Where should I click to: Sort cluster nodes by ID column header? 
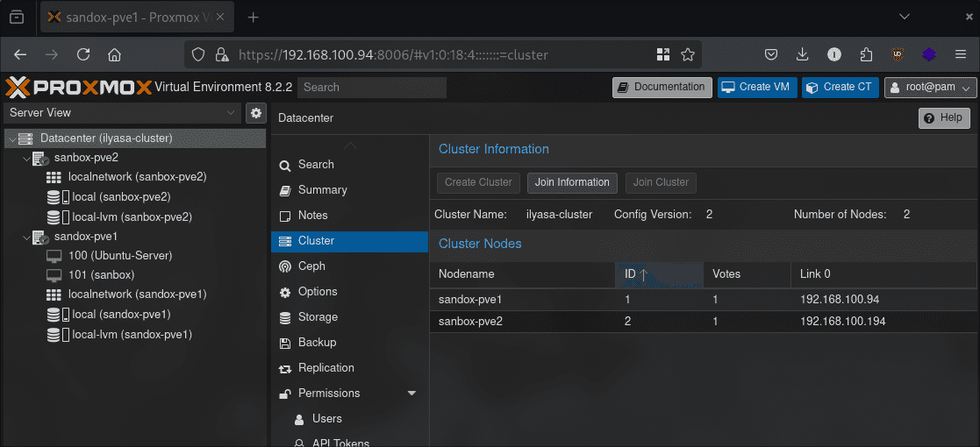point(658,274)
